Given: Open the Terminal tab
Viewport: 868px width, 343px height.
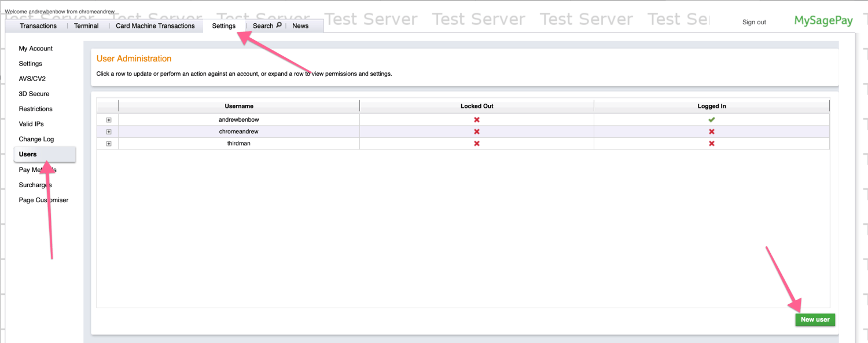Looking at the screenshot, I should click(86, 25).
